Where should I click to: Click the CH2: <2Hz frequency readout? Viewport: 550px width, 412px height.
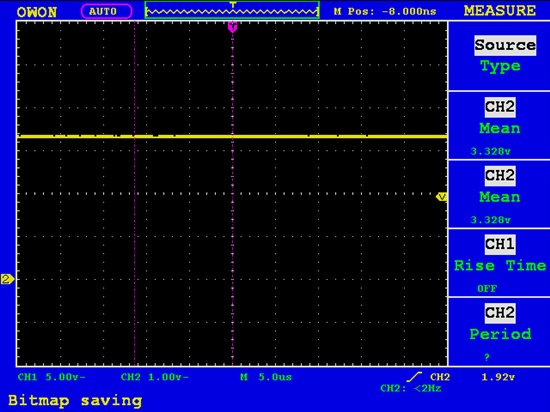tap(410, 389)
